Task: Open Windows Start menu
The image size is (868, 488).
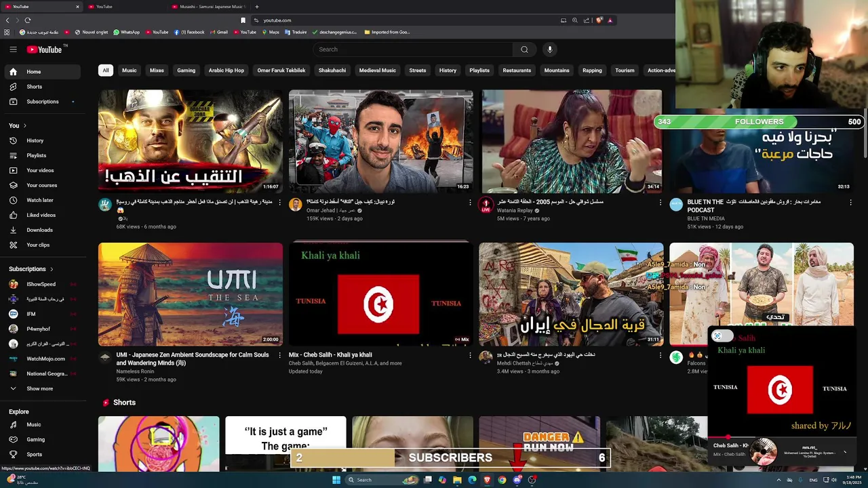Action: tap(336, 480)
